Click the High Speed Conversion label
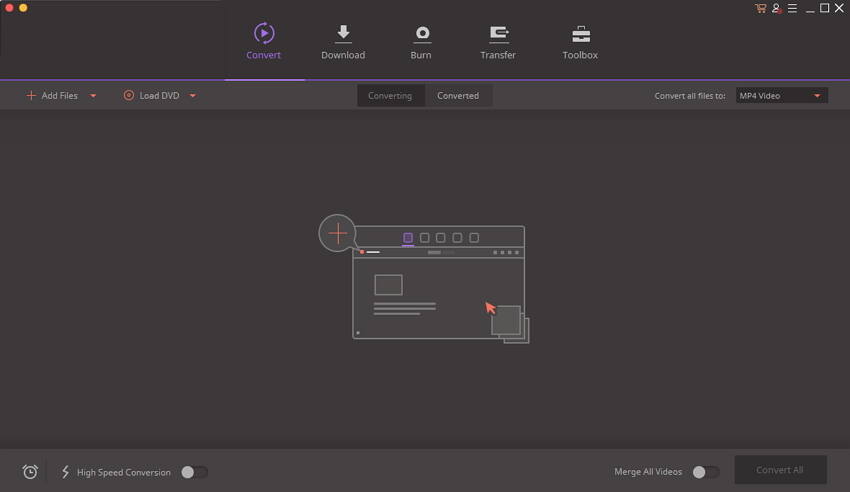 124,472
